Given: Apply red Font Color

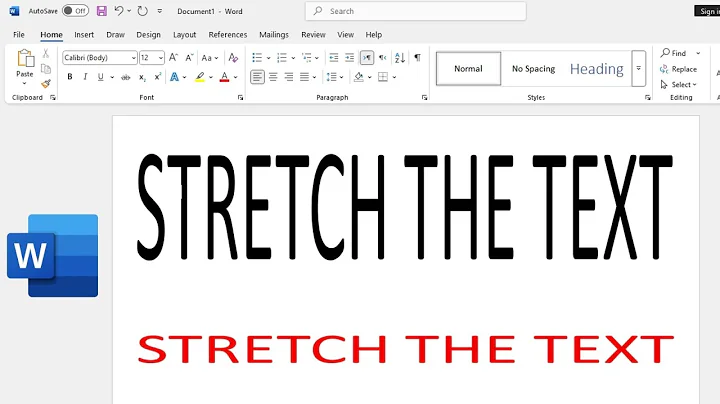Looking at the screenshot, I should tap(224, 77).
